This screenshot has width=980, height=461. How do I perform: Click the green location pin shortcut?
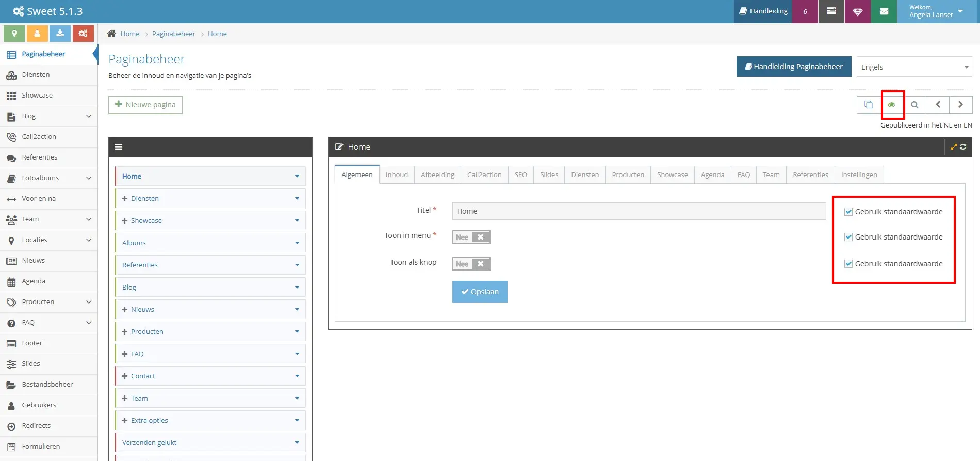[x=14, y=34]
